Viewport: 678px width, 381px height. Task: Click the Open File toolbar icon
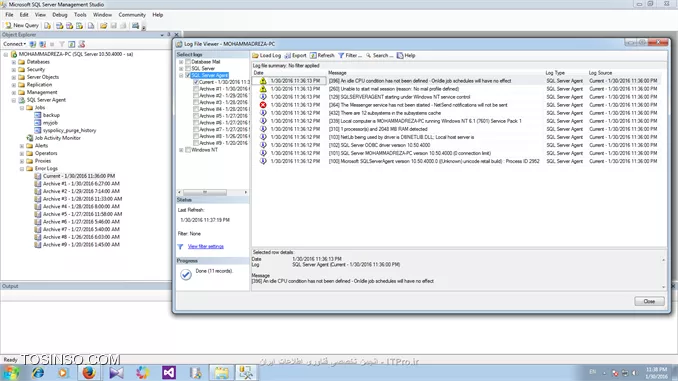[x=104, y=26]
